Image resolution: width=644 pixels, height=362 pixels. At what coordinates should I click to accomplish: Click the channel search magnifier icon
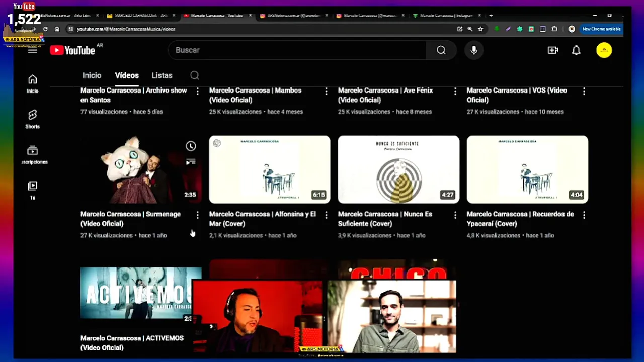[195, 75]
